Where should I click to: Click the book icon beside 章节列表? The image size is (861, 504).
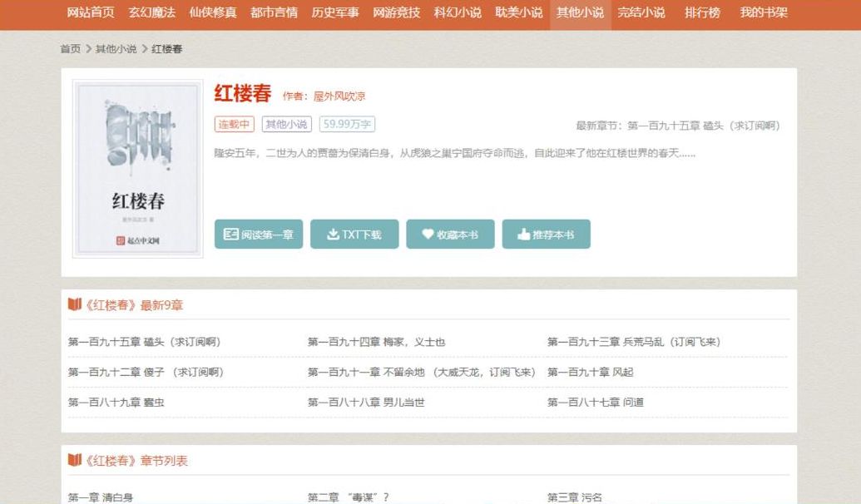tap(75, 460)
